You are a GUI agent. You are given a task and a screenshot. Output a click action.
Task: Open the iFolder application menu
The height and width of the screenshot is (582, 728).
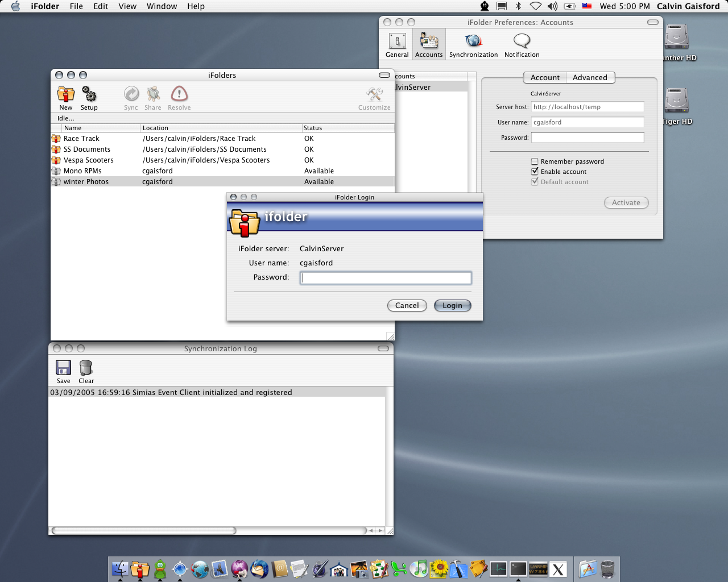[x=45, y=6]
